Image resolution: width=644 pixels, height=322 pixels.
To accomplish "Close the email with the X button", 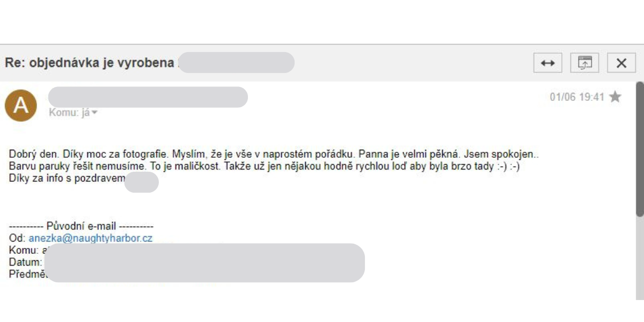I will [621, 63].
